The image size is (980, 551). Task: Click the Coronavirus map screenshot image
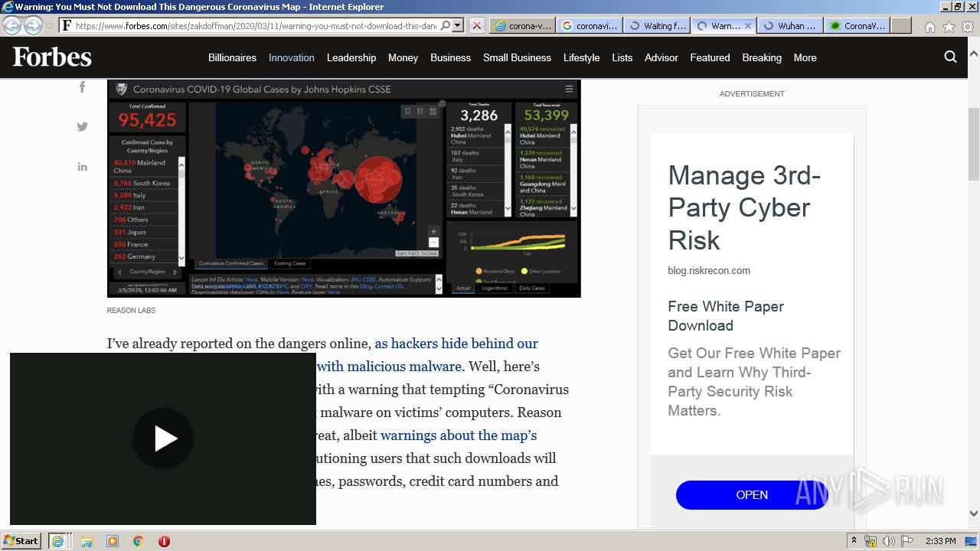(344, 187)
